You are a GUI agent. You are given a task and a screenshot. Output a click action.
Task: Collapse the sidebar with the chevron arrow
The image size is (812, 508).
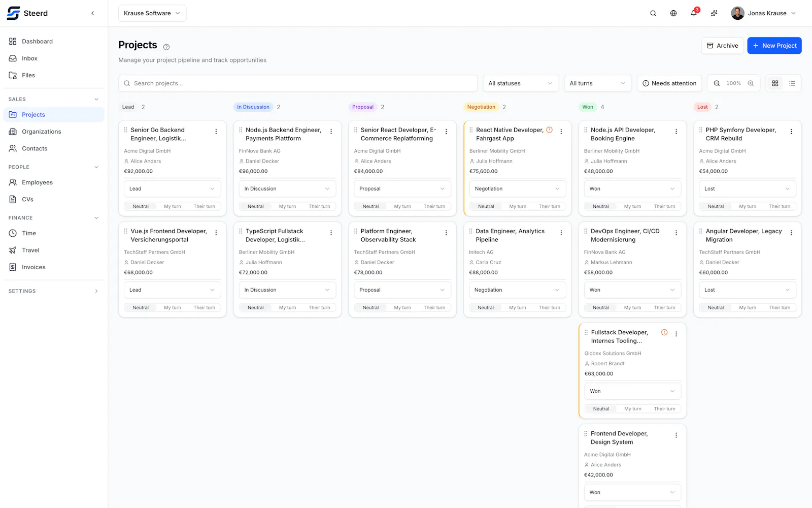pyautogui.click(x=92, y=13)
